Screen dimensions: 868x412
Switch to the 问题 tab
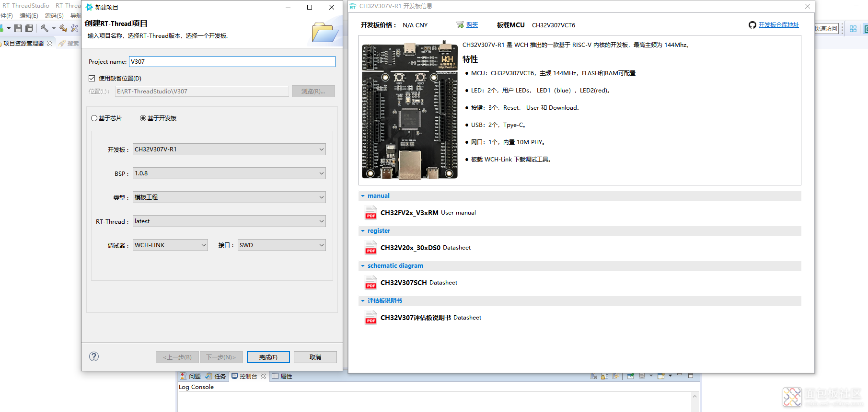190,376
